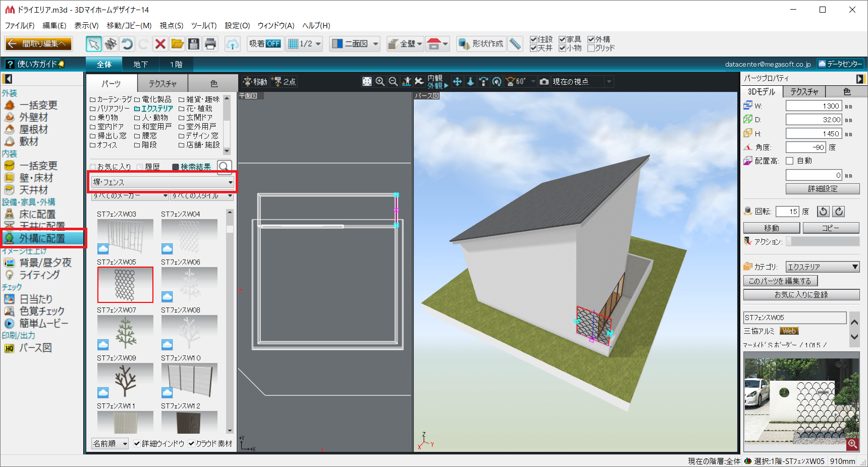Screen dimensions: 868x467
Task: Expand the カテゴリ エクステリア dropdown
Action: coord(823,267)
